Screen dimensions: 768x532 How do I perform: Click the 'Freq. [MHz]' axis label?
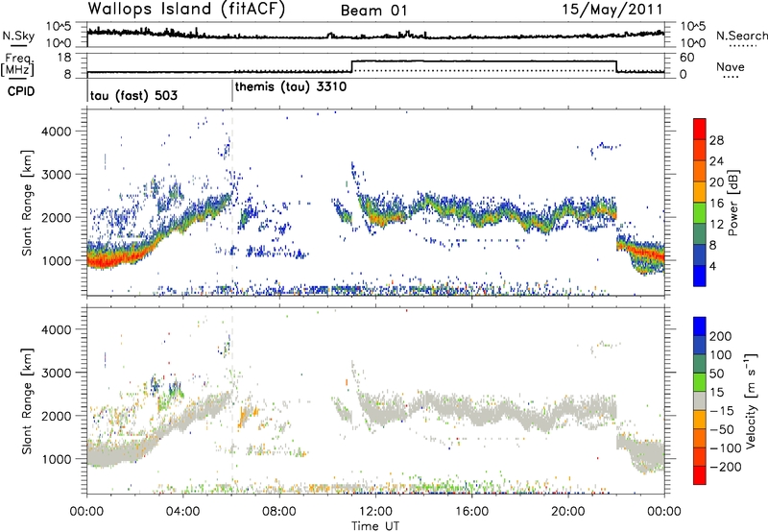[x=17, y=65]
